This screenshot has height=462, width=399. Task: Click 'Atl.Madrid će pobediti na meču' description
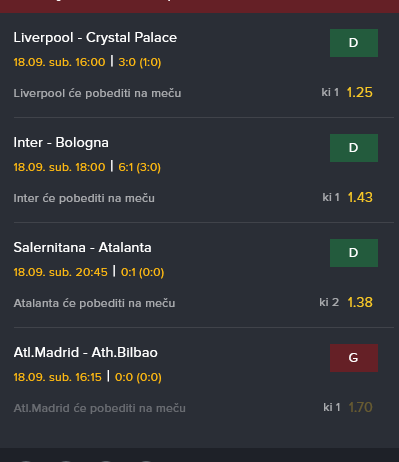coord(99,408)
